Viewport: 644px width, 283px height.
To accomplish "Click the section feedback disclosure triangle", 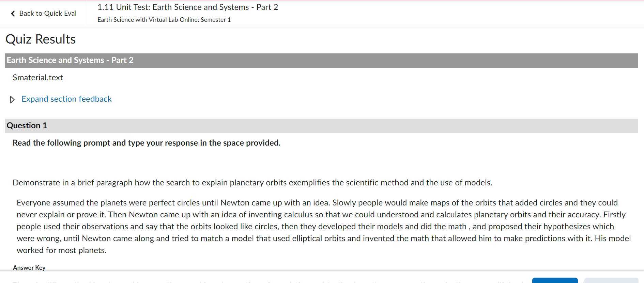I will point(12,100).
